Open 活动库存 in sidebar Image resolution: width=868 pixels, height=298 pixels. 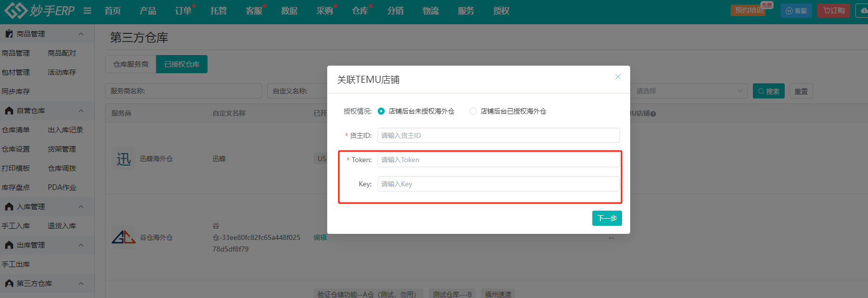[62, 72]
